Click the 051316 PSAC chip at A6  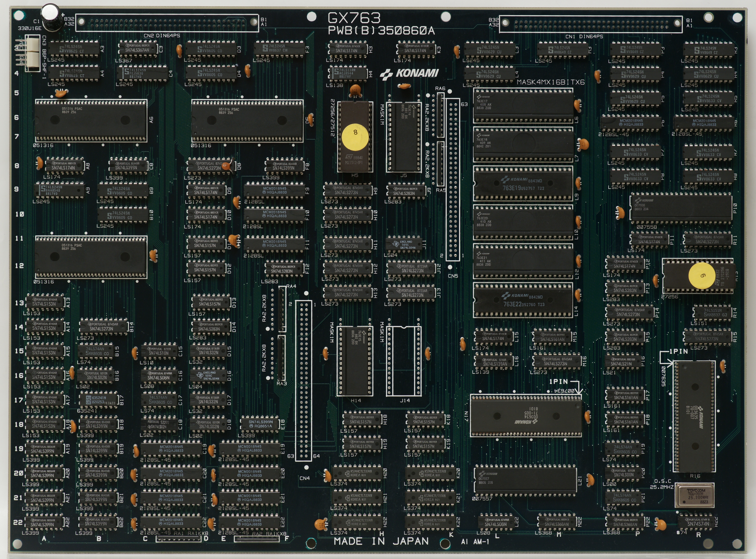[91, 120]
